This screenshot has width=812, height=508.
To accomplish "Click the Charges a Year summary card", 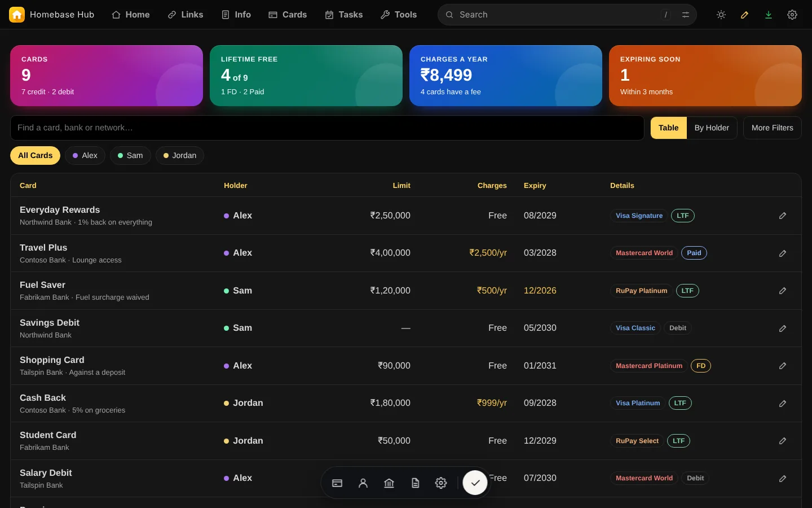I will coord(506,76).
